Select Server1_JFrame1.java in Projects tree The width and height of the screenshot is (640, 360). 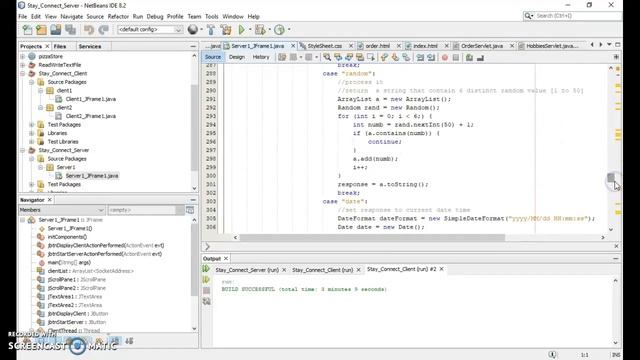click(92, 176)
